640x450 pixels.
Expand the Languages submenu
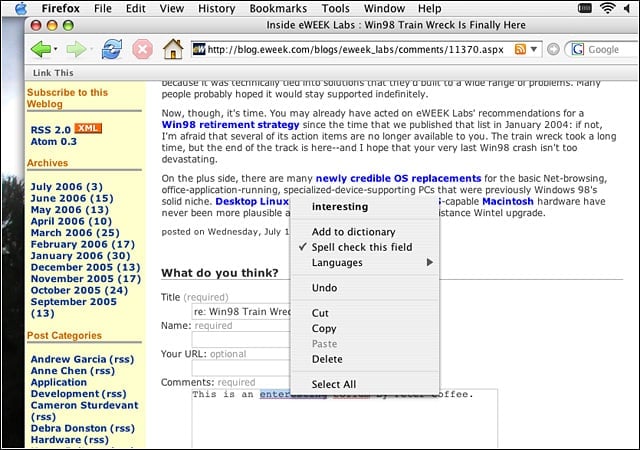365,263
